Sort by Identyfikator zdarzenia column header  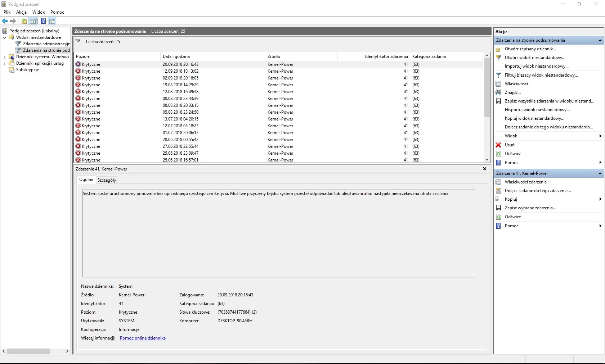tap(374, 56)
